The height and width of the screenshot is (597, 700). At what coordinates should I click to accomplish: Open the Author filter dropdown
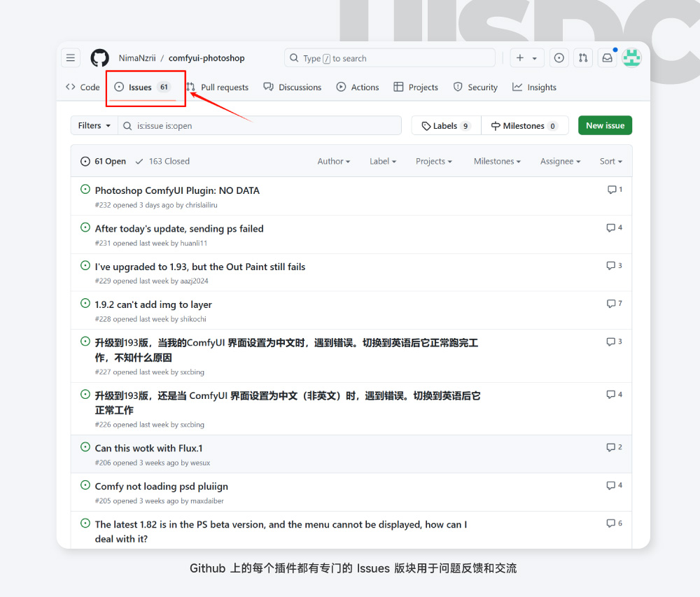coord(333,161)
